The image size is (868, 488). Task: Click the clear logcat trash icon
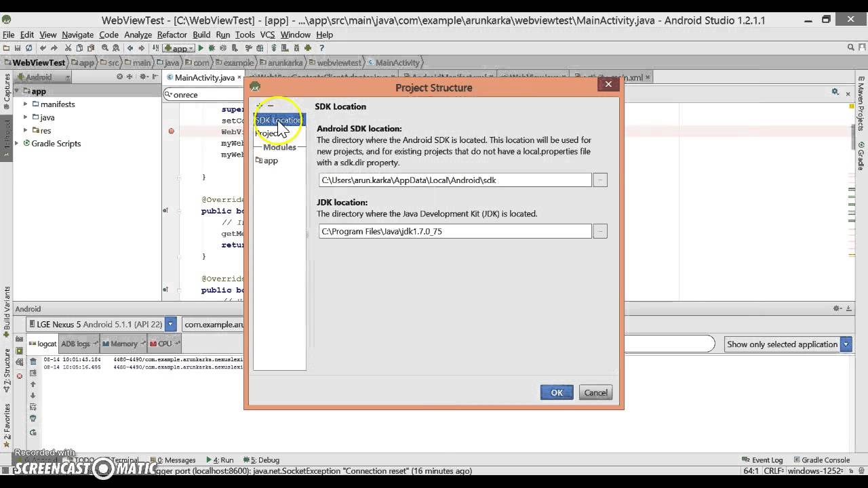[33, 361]
